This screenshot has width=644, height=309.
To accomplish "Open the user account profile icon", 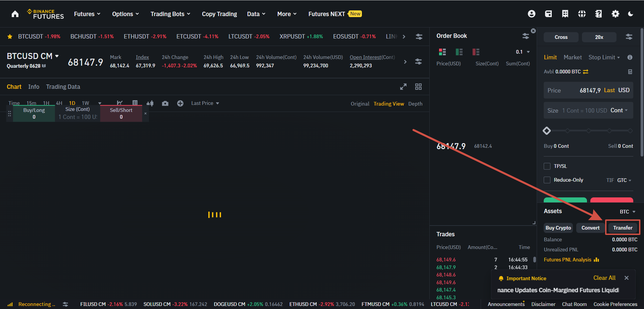I will 532,14.
